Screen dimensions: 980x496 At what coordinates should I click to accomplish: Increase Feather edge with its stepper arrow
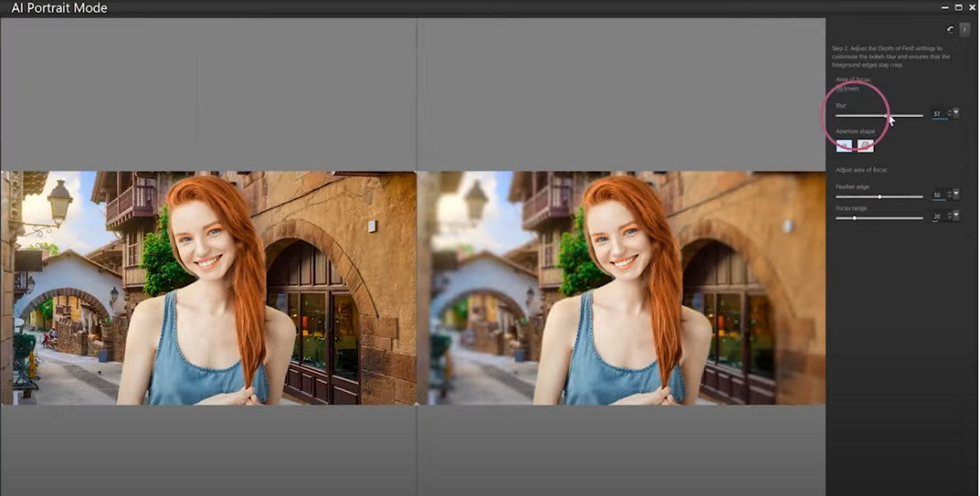[949, 193]
